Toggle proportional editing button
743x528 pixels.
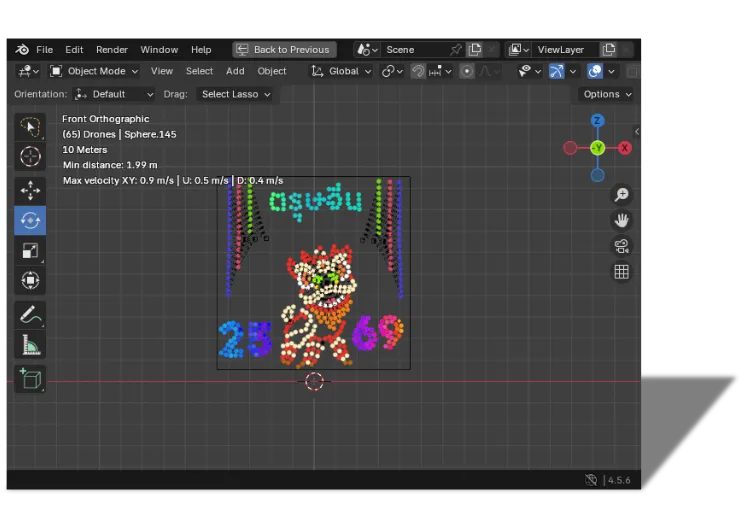[467, 71]
